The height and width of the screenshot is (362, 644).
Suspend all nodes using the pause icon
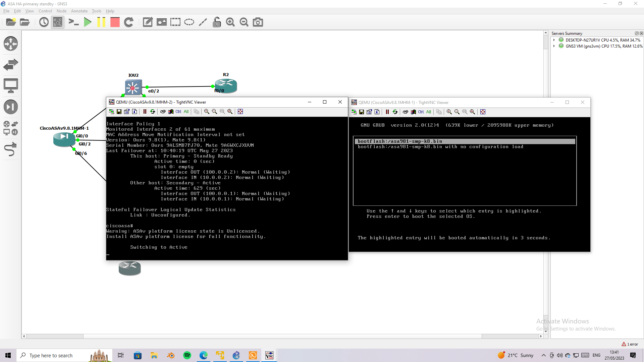click(102, 22)
